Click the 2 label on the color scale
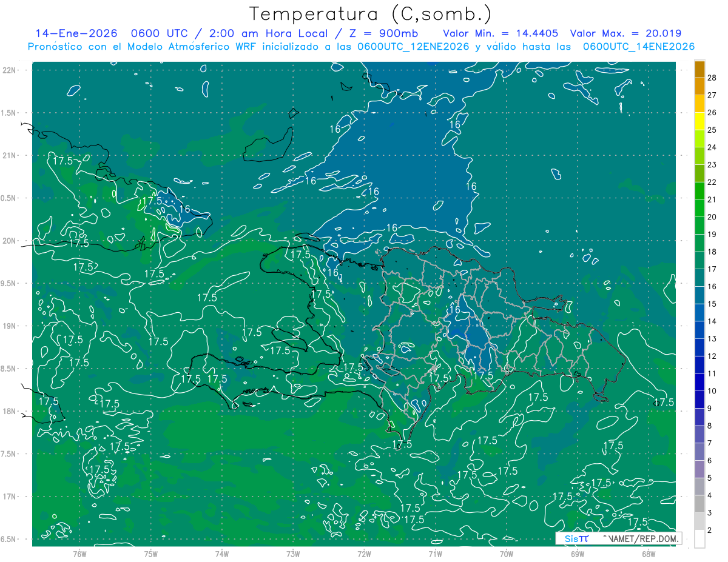This screenshot has width=728, height=562. pyautogui.click(x=709, y=530)
